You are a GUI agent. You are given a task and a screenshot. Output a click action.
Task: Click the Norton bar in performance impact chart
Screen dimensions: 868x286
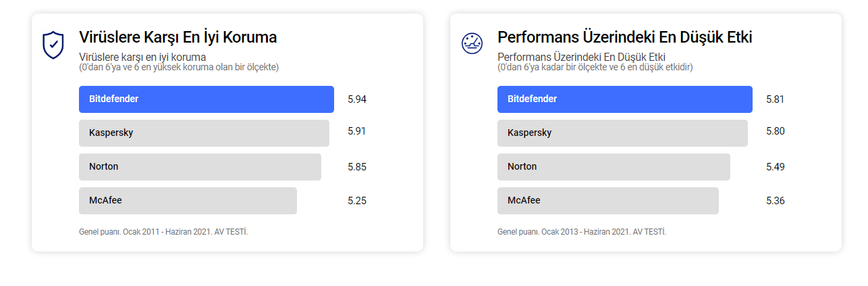(x=614, y=167)
